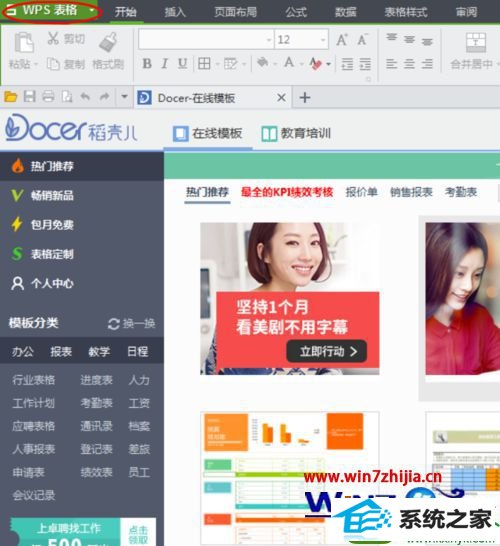
Task: Expand the quick access toolbar dropdown
Action: coord(124,96)
